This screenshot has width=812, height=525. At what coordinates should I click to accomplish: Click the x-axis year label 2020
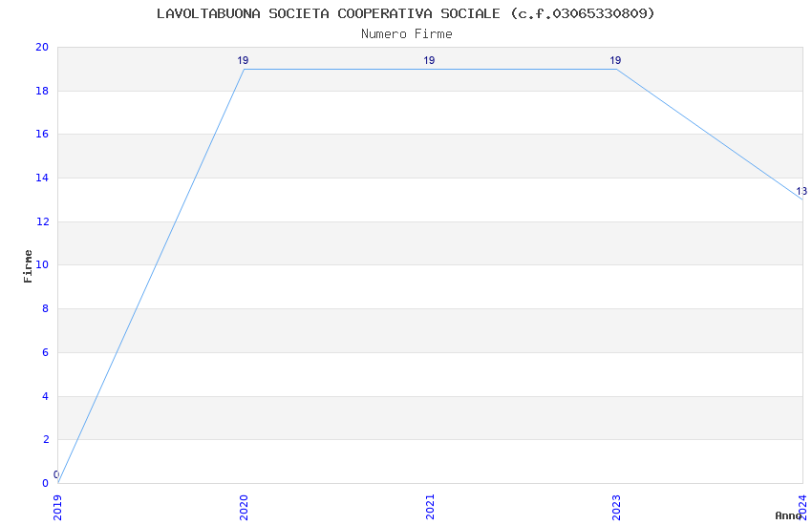coord(244,508)
